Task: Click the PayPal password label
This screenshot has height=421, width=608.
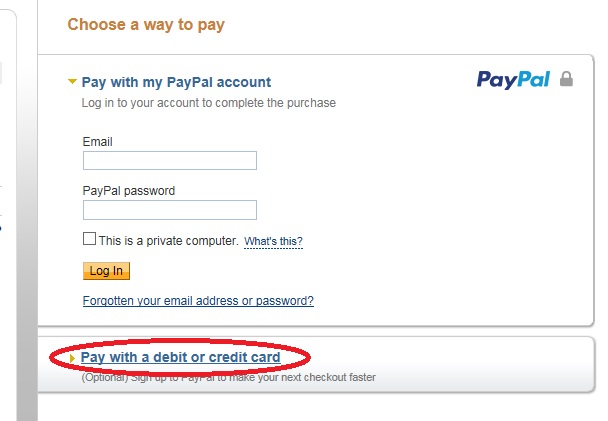Action: (x=129, y=191)
